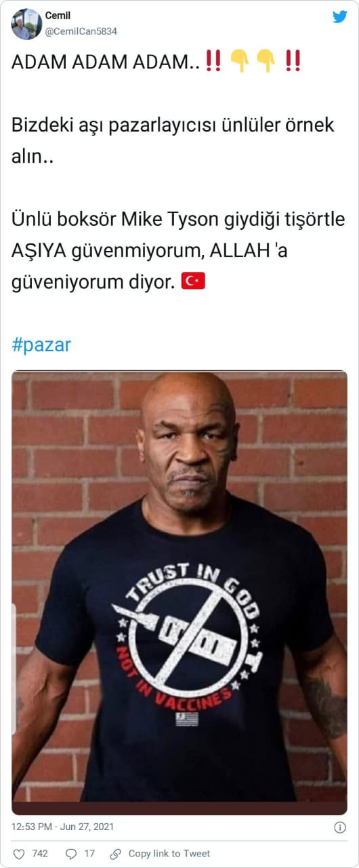
Task: Open the #pazar hashtag
Action: (x=41, y=344)
